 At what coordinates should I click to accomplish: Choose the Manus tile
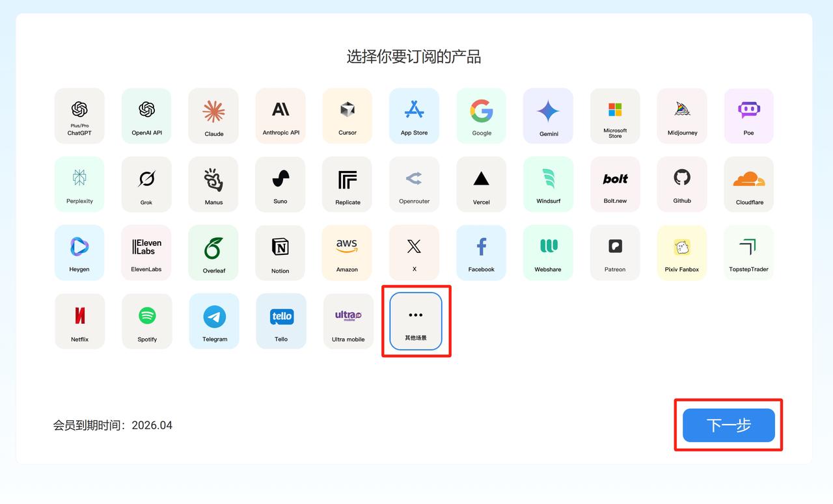click(213, 184)
